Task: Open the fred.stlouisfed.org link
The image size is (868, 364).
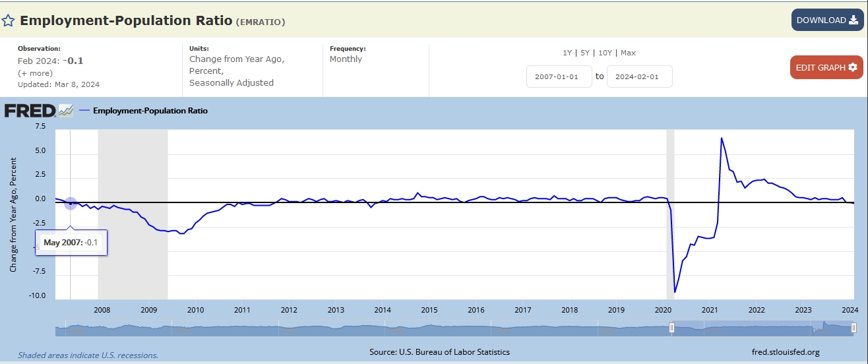Action: pos(785,352)
